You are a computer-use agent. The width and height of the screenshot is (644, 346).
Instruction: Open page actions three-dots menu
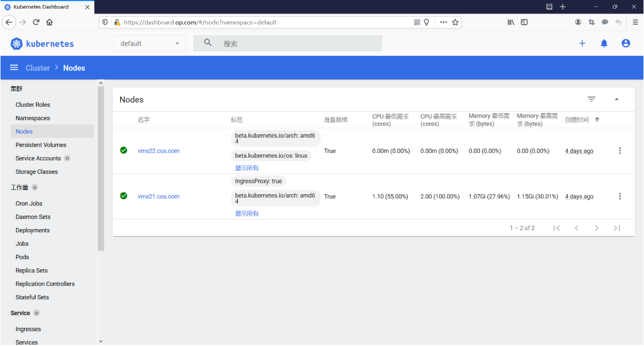443,22
